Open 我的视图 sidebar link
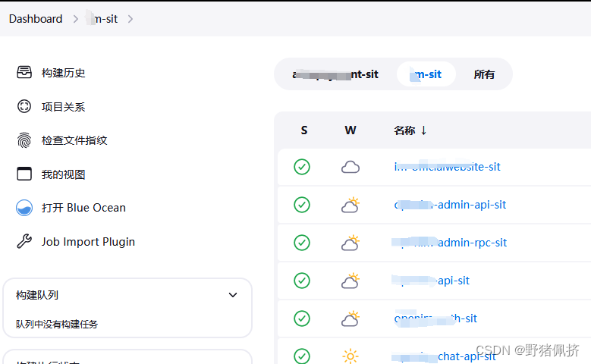 coord(63,174)
